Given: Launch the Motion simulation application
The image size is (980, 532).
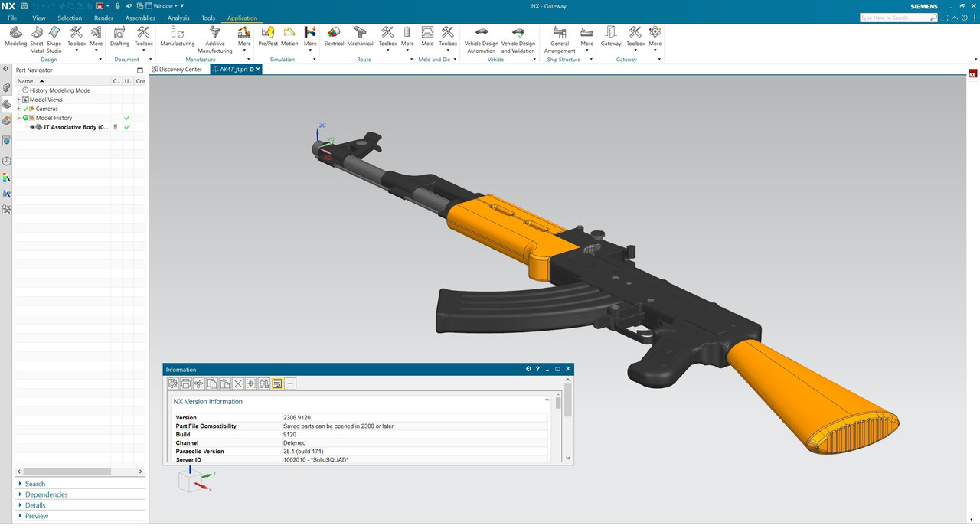Looking at the screenshot, I should tap(289, 36).
